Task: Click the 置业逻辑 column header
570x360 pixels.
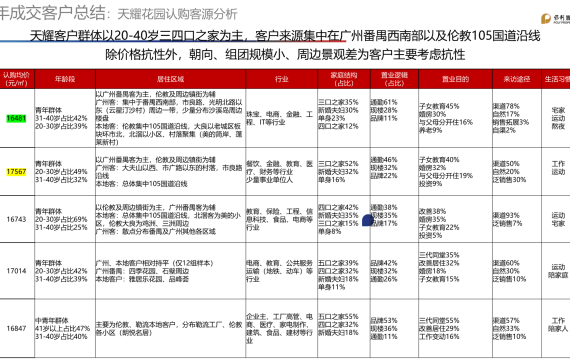Action: point(394,79)
